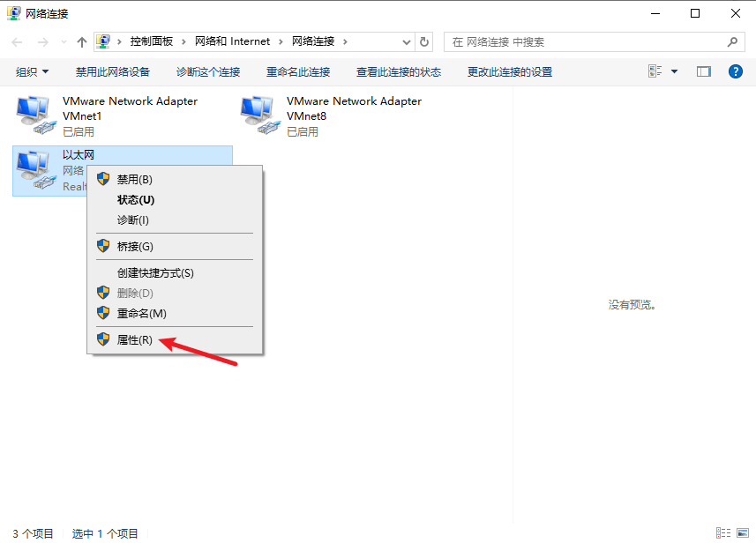The width and height of the screenshot is (756, 543).
Task: Click the large icons view button bottom right
Action: coord(743,533)
